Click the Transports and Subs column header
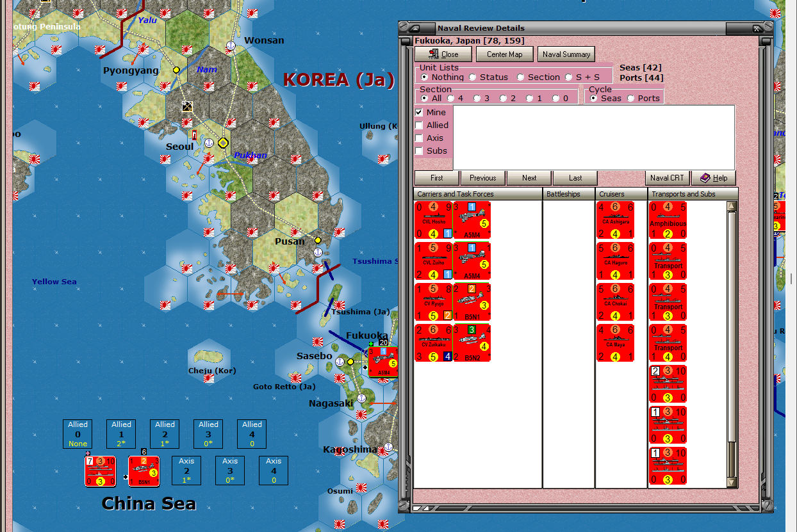The height and width of the screenshot is (532, 797). click(x=693, y=194)
